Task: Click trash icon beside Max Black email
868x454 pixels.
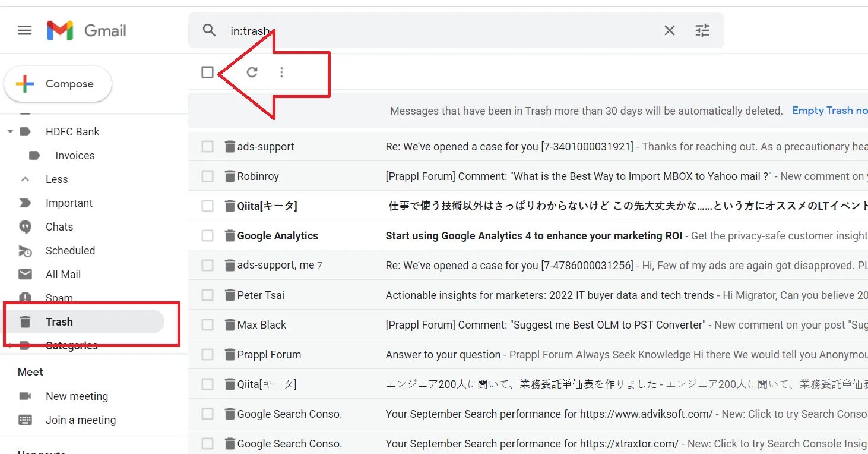Action: [x=230, y=325]
